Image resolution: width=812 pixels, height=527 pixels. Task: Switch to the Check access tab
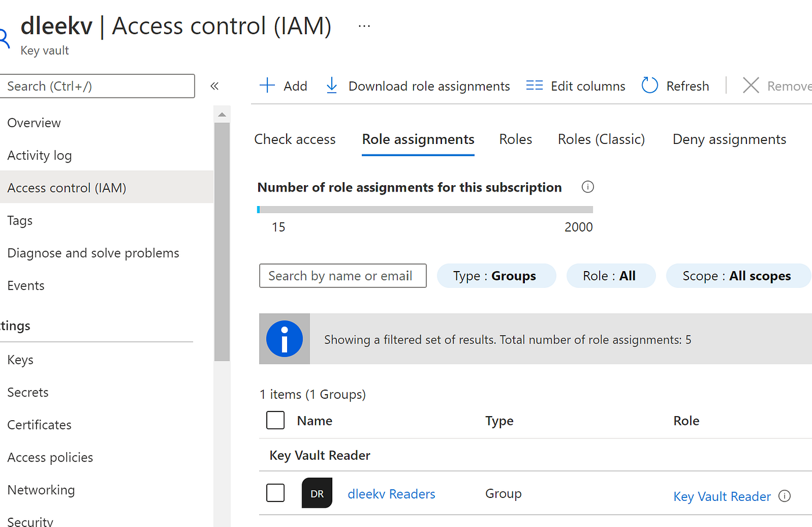295,139
